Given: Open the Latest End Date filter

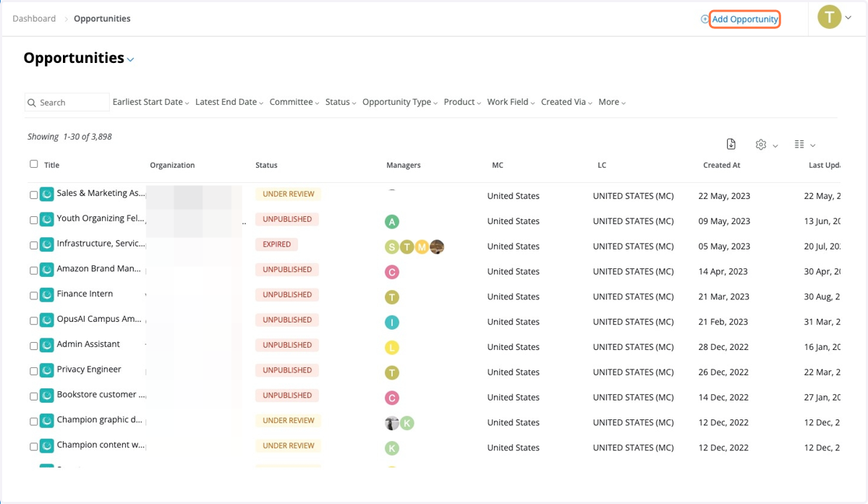Looking at the screenshot, I should pos(229,102).
